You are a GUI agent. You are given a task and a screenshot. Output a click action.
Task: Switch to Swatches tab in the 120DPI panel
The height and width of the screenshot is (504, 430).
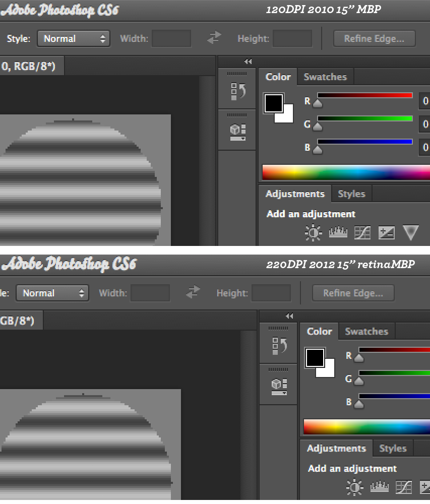tap(325, 77)
